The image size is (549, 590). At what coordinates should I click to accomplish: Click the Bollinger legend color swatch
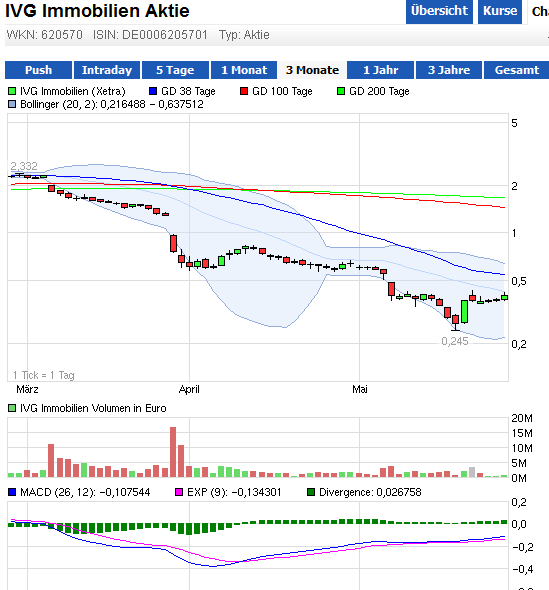point(12,104)
